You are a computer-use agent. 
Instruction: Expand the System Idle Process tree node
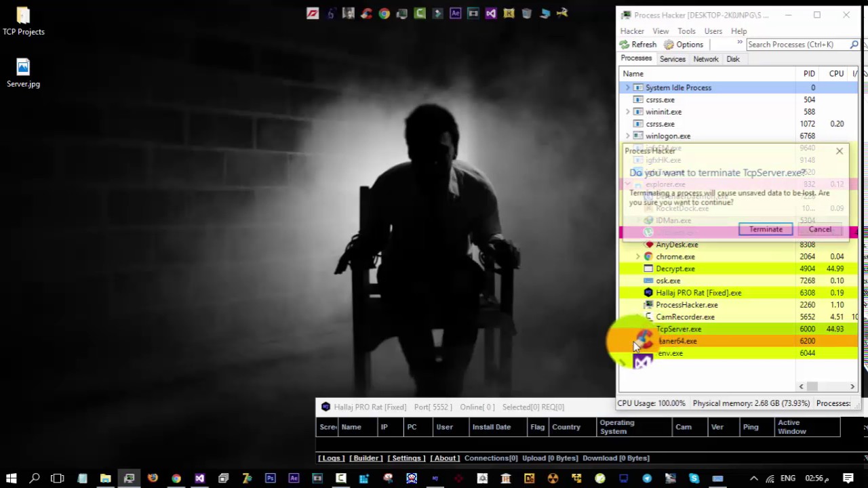[627, 87]
